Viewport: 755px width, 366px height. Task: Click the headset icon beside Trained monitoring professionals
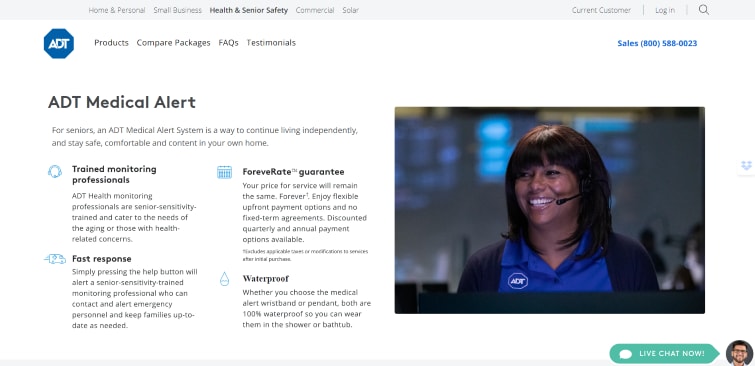[x=55, y=171]
